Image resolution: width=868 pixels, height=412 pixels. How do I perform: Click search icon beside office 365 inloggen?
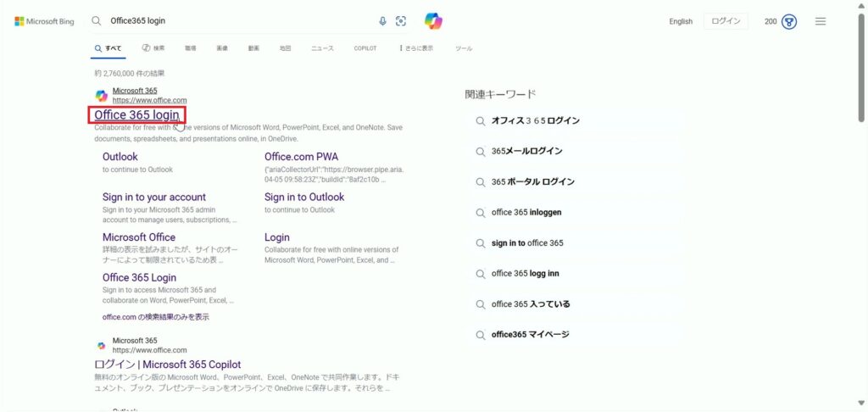point(481,212)
